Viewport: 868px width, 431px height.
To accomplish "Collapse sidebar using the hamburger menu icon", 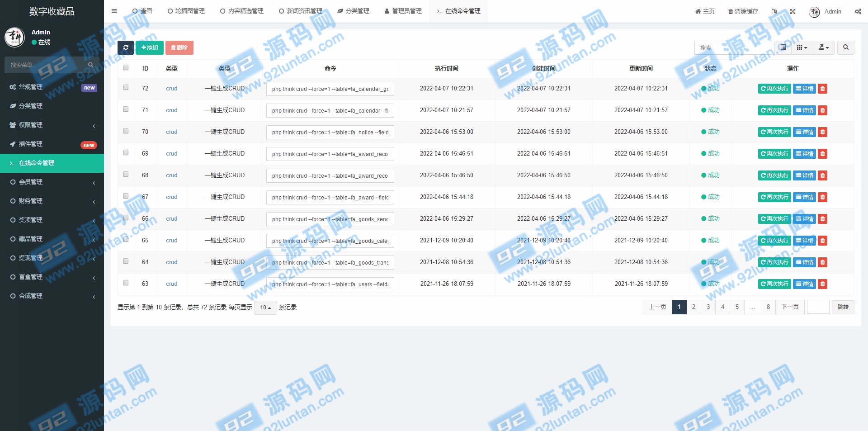I will tap(114, 11).
